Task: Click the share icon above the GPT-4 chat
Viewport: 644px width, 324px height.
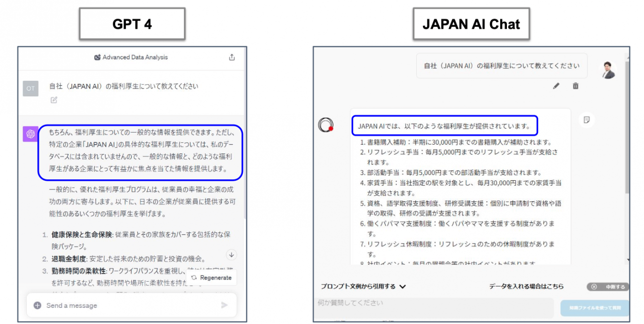Action: [x=232, y=57]
